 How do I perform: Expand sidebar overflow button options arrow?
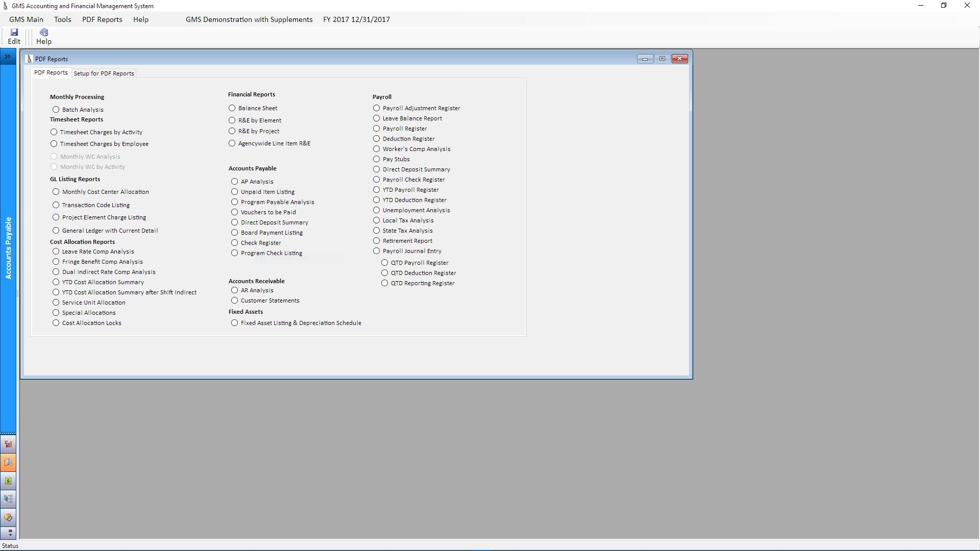[x=9, y=533]
